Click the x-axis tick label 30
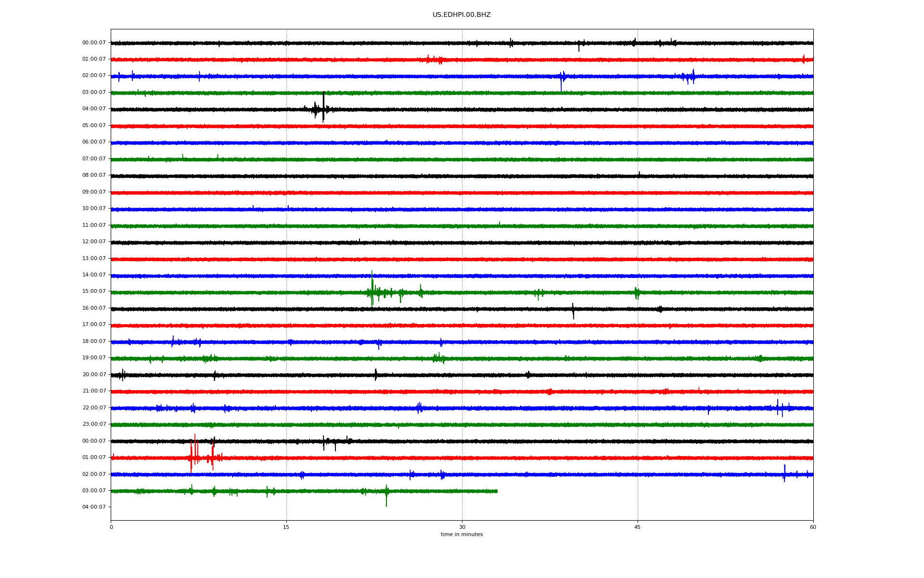 462,527
